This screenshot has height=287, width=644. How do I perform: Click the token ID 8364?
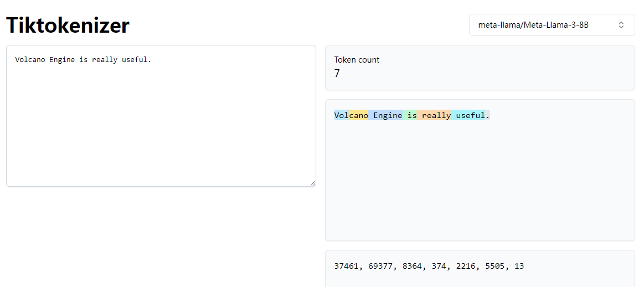[x=412, y=266]
